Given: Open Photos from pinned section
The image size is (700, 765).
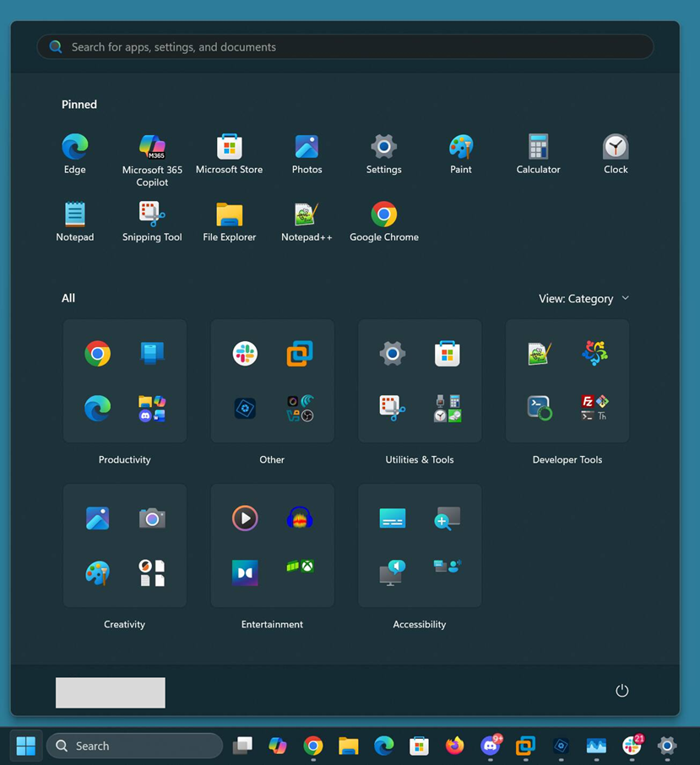Looking at the screenshot, I should 307,148.
